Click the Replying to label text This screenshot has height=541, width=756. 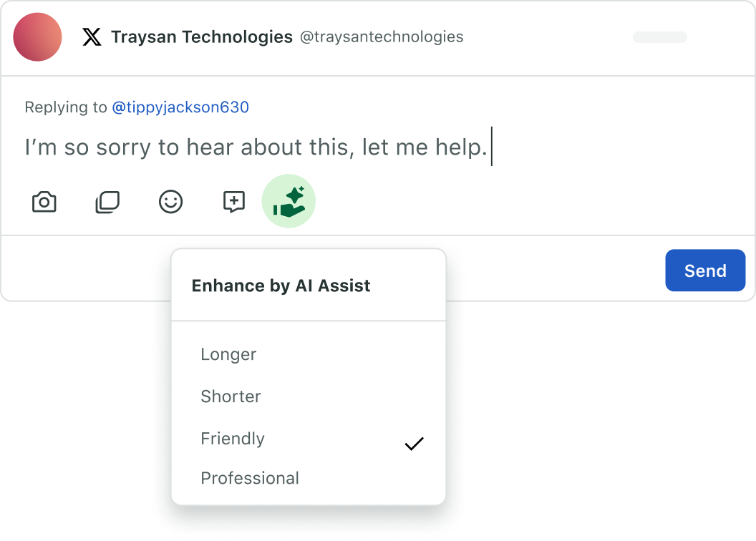tap(66, 107)
